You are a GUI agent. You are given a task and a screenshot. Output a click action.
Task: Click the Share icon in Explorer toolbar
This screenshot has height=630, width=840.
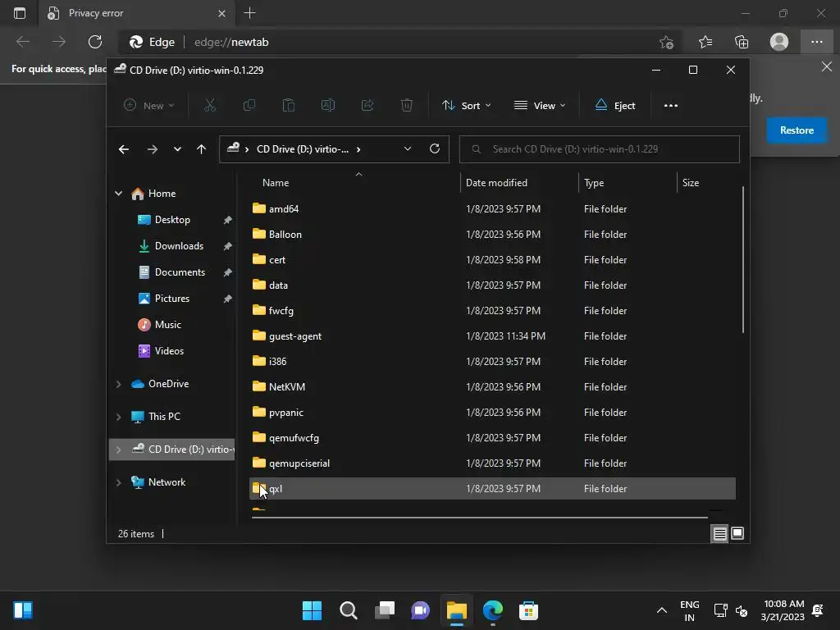point(367,106)
